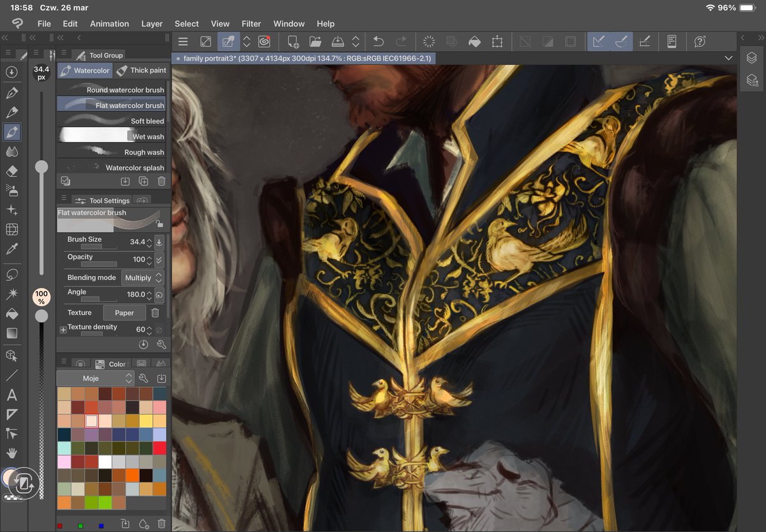The image size is (766, 532).
Task: Open the Layer menu
Action: (152, 24)
